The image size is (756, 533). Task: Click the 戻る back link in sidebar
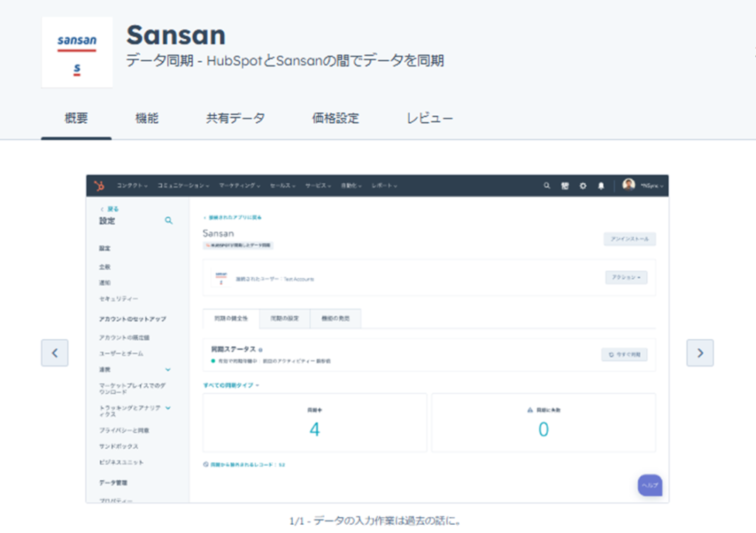pyautogui.click(x=109, y=209)
